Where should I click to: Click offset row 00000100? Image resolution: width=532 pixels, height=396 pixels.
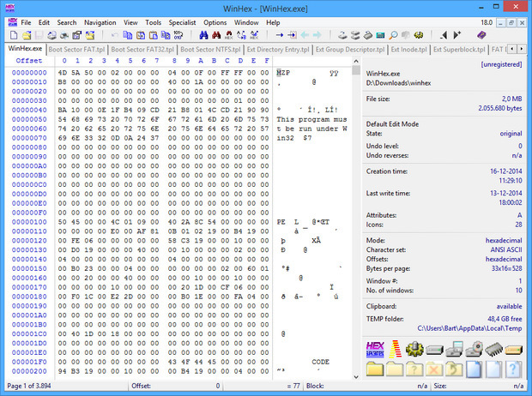29,222
